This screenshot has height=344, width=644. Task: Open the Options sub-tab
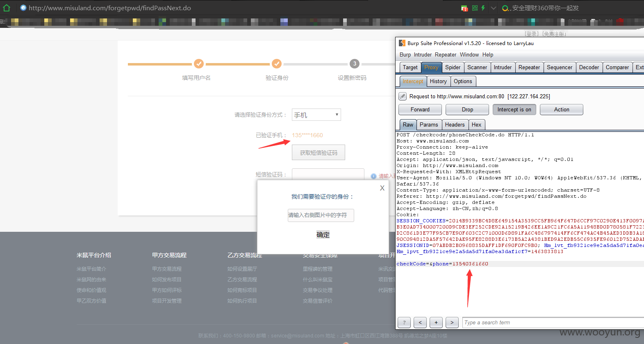click(x=463, y=81)
